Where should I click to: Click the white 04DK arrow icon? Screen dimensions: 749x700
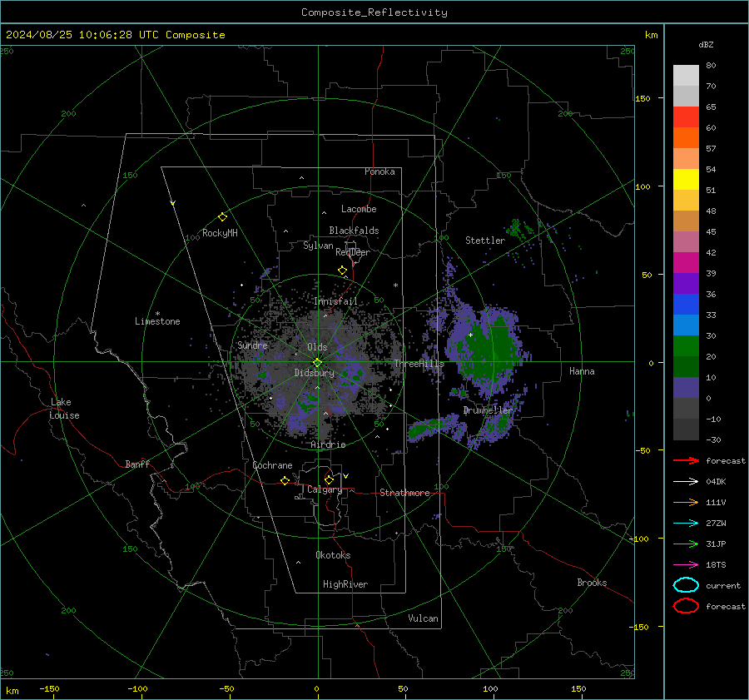pyautogui.click(x=686, y=481)
